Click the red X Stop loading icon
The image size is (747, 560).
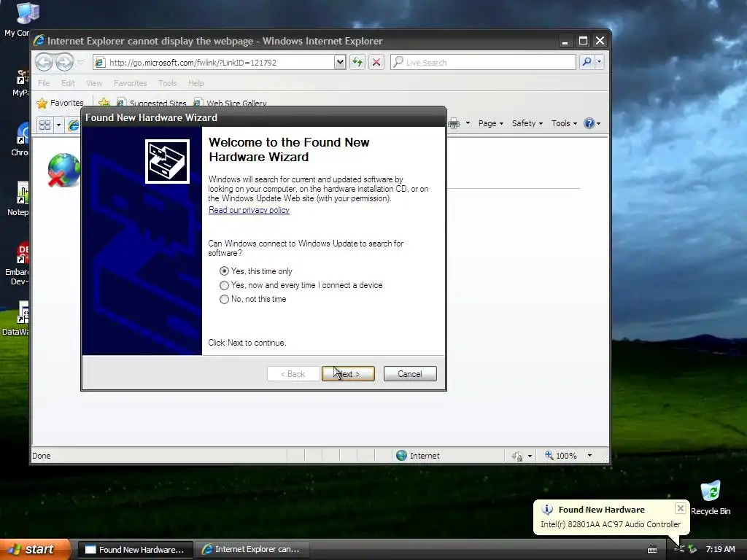pos(376,62)
